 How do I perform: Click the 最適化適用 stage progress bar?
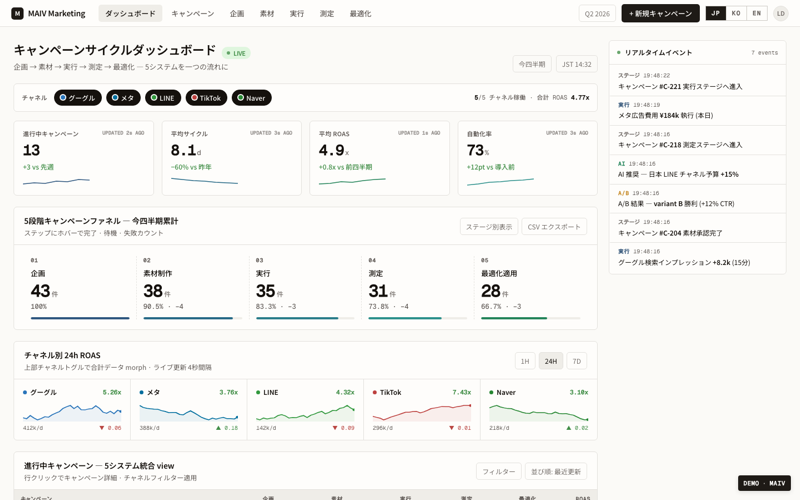point(530,318)
